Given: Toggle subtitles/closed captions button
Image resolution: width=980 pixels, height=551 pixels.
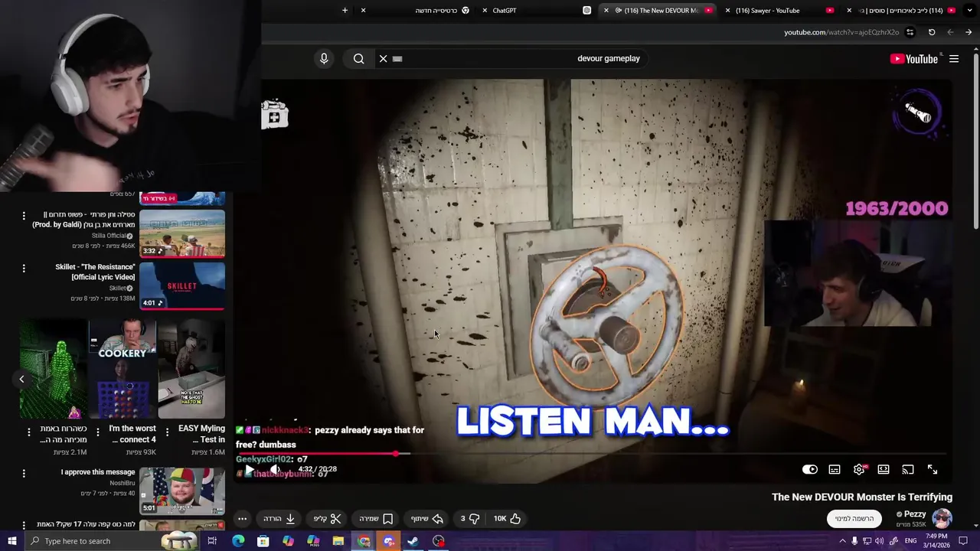Looking at the screenshot, I should click(835, 469).
